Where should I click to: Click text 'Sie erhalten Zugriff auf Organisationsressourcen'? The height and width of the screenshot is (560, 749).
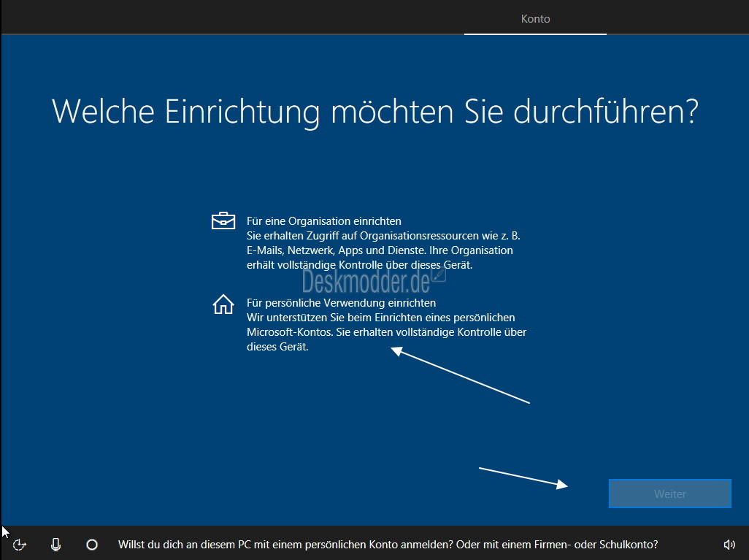364,236
